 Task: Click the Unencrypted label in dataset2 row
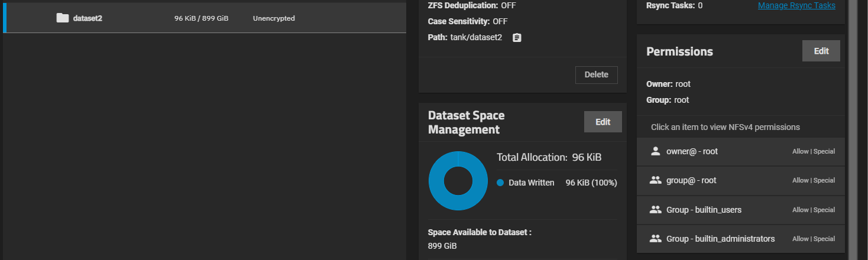274,18
